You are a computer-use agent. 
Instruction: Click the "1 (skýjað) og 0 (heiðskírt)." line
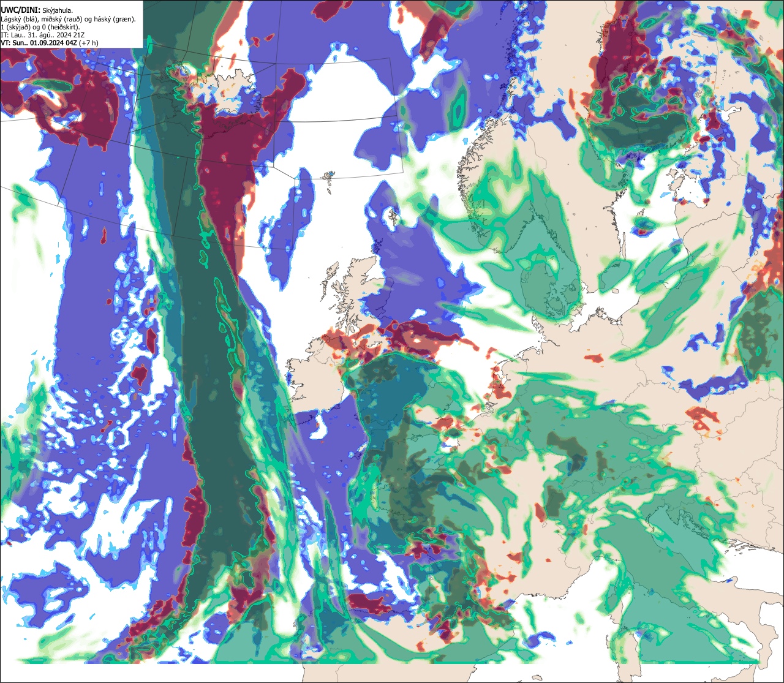pos(40,27)
